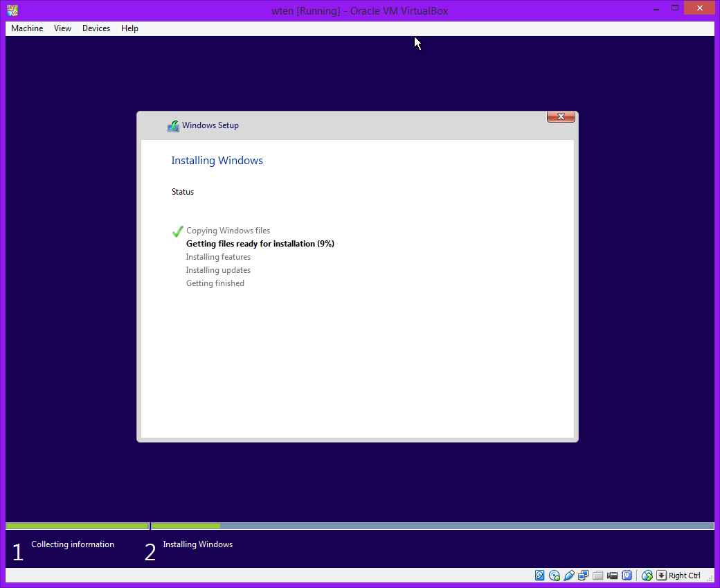Open the Help menu
720x588 pixels.
129,28
